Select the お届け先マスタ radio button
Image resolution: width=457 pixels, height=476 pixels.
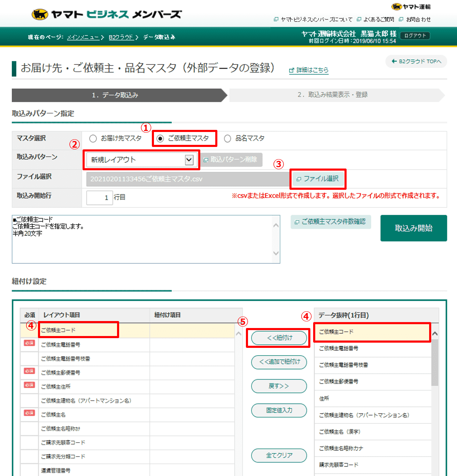point(93,138)
